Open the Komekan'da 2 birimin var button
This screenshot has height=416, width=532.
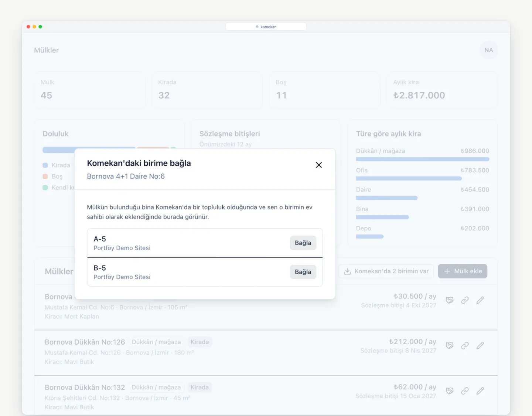coord(386,271)
